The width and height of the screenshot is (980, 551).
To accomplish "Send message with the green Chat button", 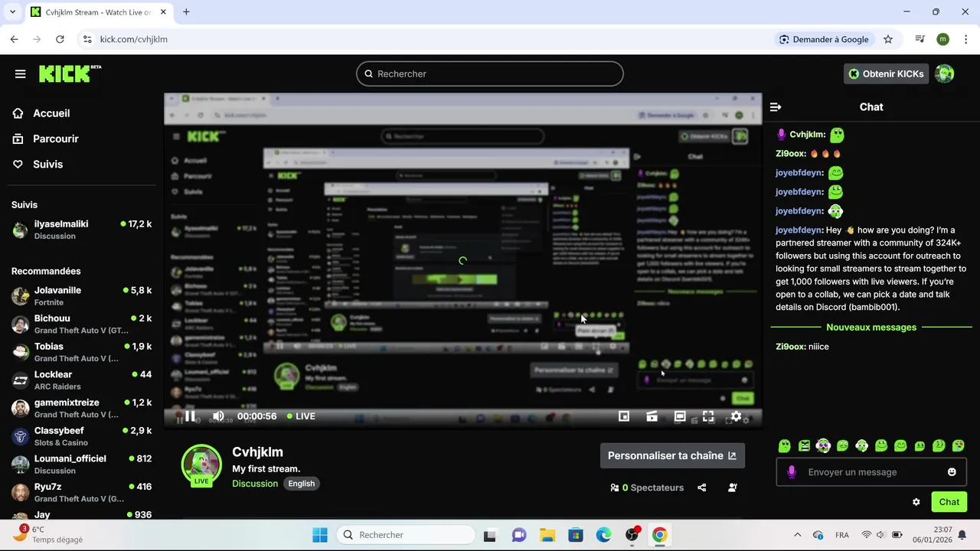I will [x=949, y=502].
